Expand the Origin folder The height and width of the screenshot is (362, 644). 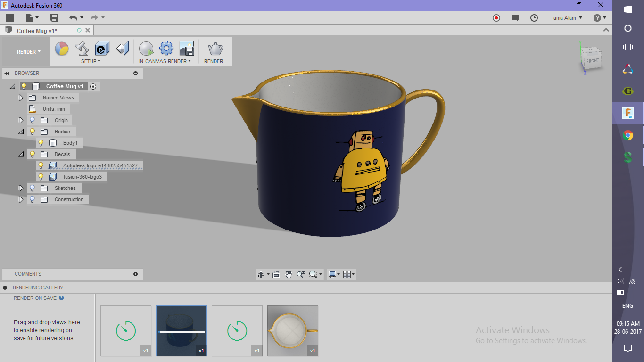[21, 120]
